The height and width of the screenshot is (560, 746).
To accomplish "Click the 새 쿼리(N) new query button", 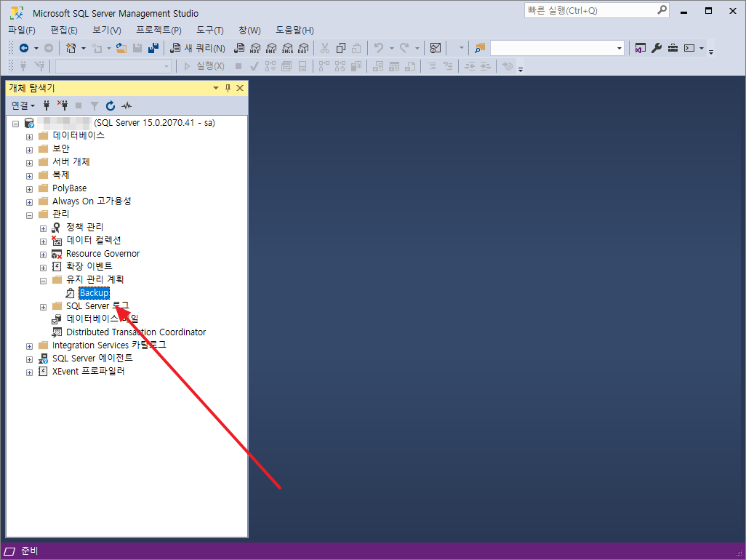I will tap(198, 48).
